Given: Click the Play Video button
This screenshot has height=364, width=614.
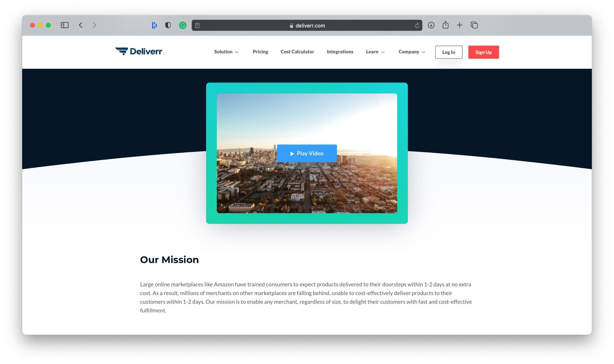Looking at the screenshot, I should [x=307, y=153].
